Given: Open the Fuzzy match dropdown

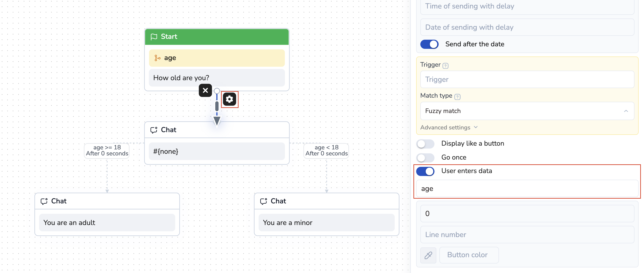Looking at the screenshot, I should click(527, 111).
